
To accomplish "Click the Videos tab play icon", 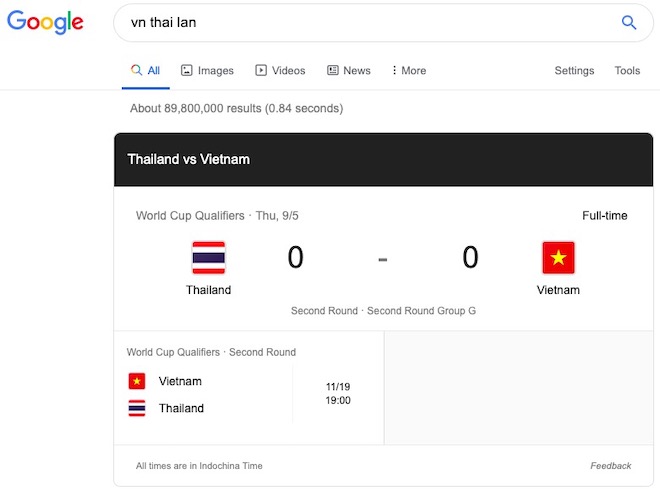I will point(261,70).
